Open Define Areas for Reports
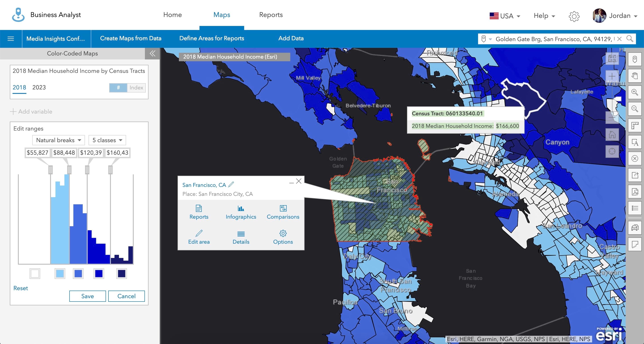The width and height of the screenshot is (644, 344). pos(212,38)
